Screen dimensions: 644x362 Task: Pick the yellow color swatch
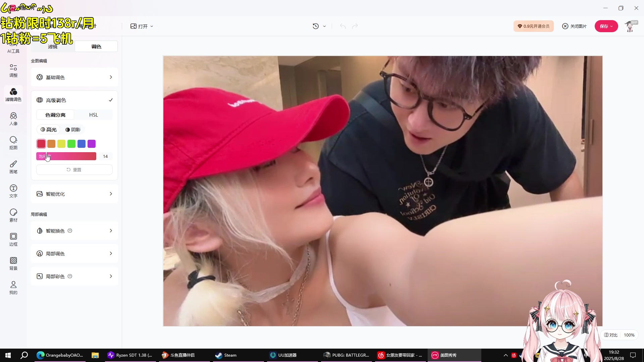[x=61, y=144]
